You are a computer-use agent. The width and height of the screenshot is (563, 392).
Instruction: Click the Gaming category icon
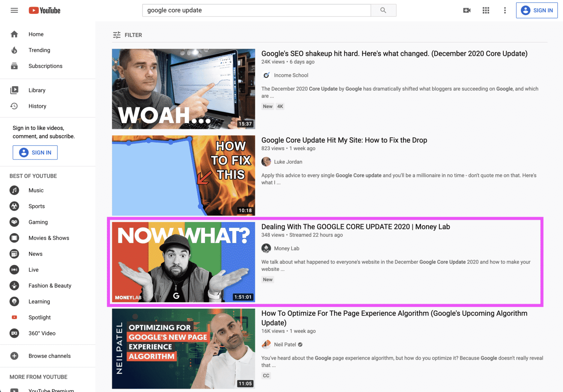pos(14,222)
